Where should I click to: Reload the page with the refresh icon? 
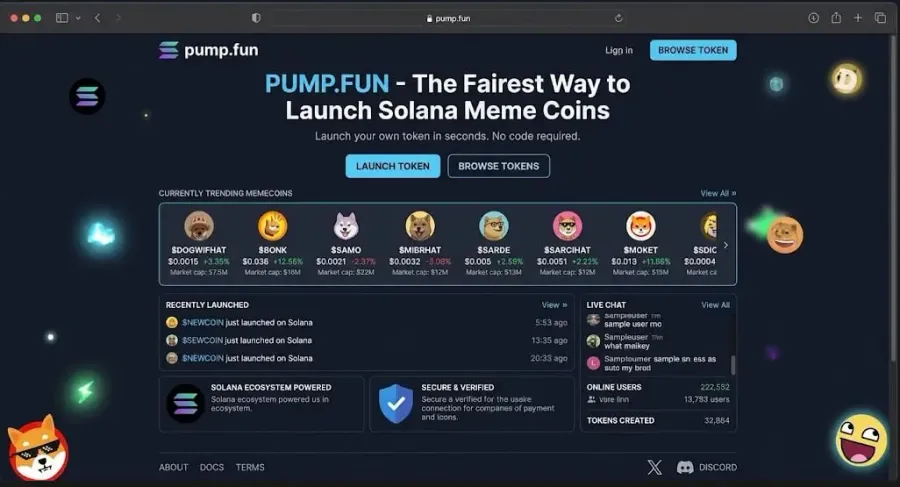pyautogui.click(x=618, y=18)
